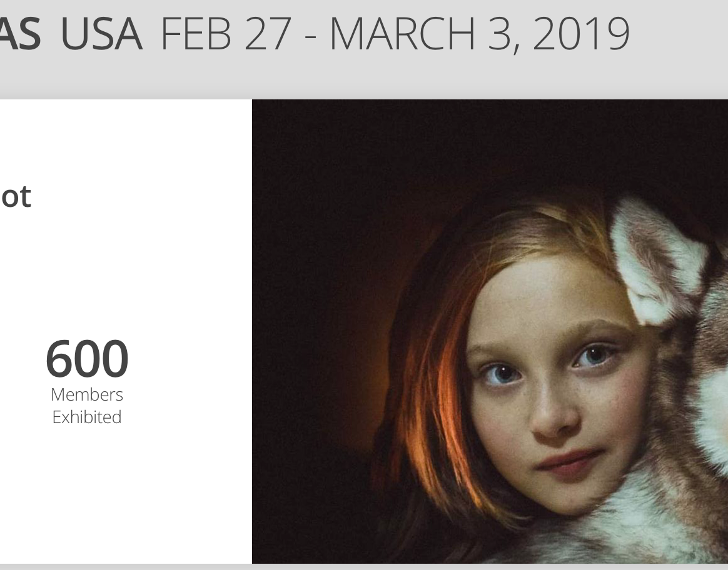This screenshot has width=728, height=570.
Task: Select the FEB 27 date text
Action: [x=226, y=34]
